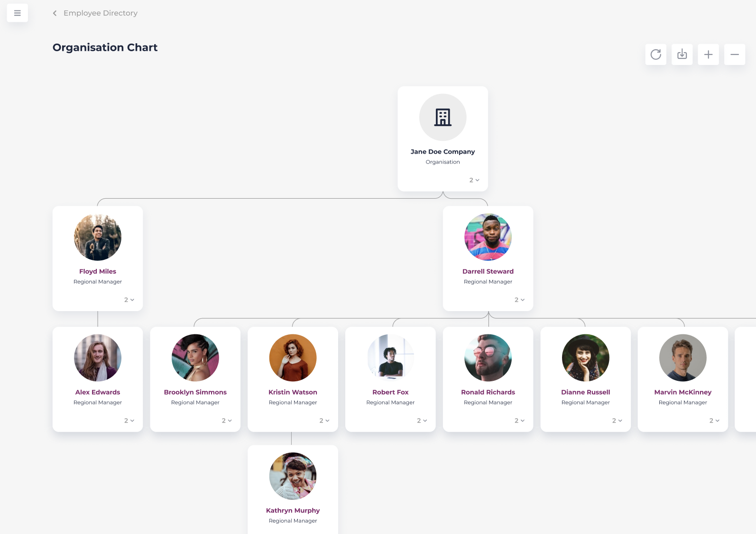
Task: Collapse Kristin Watson's reports
Action: pos(324,421)
